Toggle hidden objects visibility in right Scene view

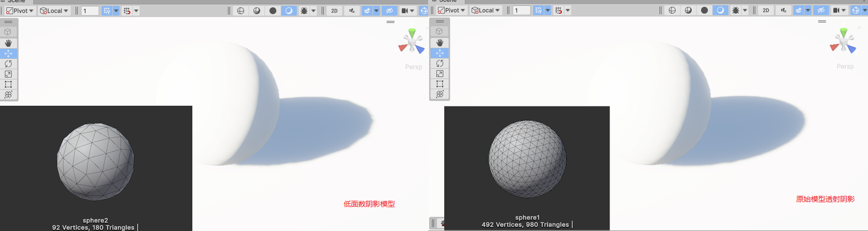point(821,10)
